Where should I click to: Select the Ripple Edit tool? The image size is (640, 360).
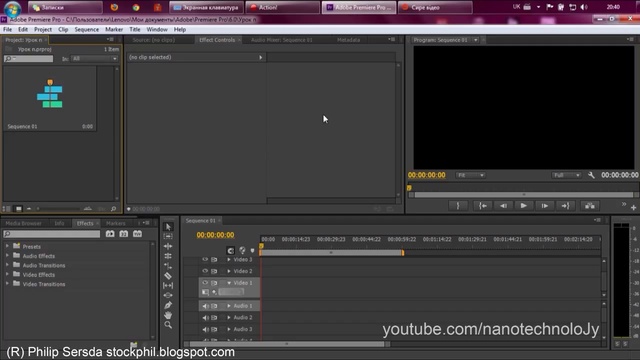168,246
